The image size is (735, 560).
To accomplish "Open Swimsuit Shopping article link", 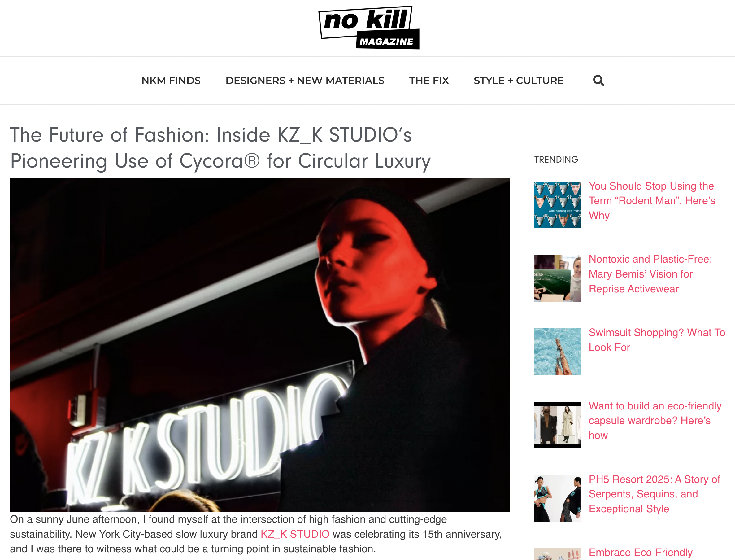I will pyautogui.click(x=657, y=340).
